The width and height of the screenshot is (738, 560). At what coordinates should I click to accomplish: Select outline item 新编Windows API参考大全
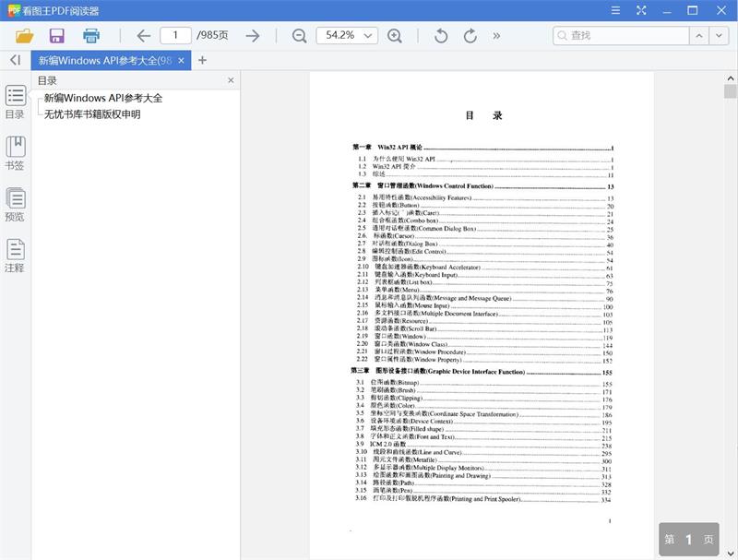[103, 98]
